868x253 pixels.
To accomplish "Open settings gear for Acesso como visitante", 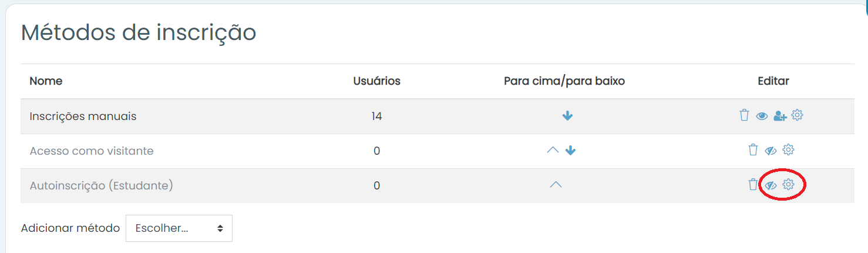I will tap(789, 150).
